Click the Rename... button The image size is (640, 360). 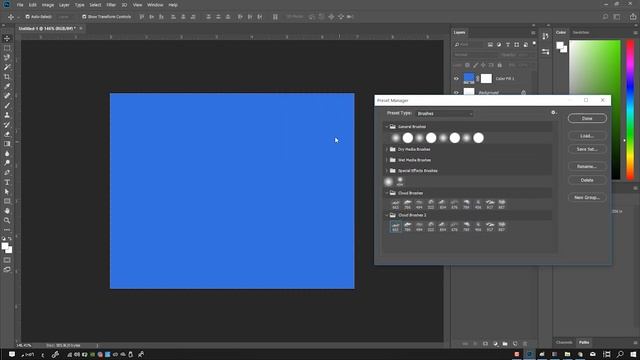pos(587,167)
